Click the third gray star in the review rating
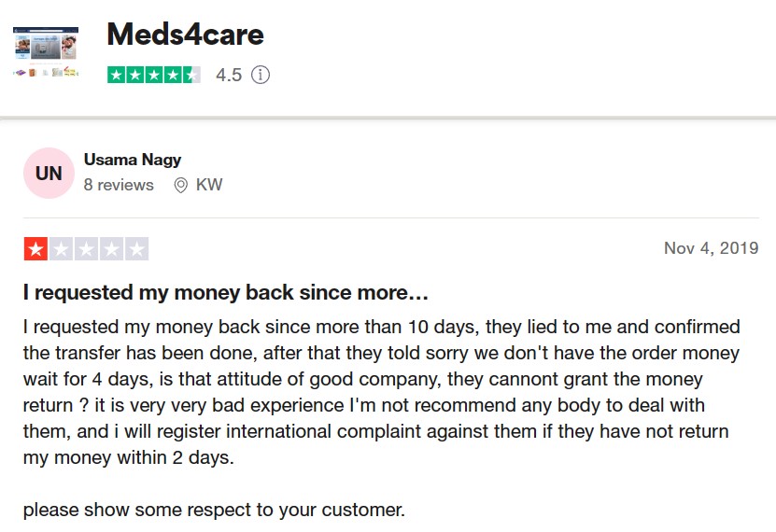This screenshot has width=776, height=532. point(87,248)
